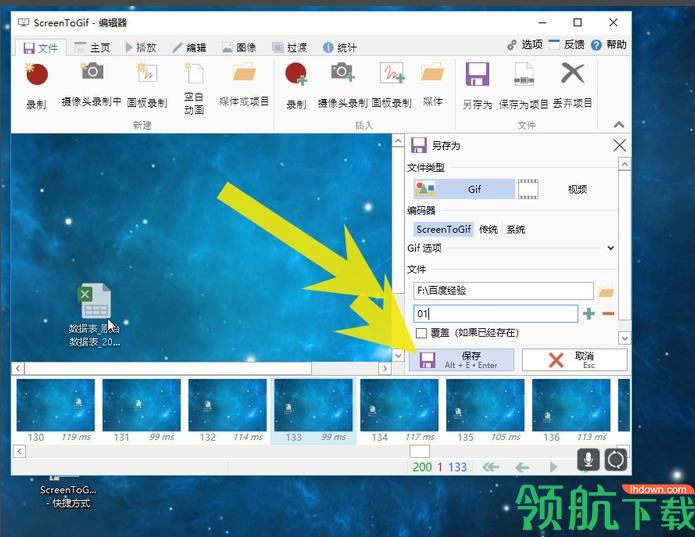Open 选项 options in title area
The width and height of the screenshot is (695, 537).
point(525,44)
